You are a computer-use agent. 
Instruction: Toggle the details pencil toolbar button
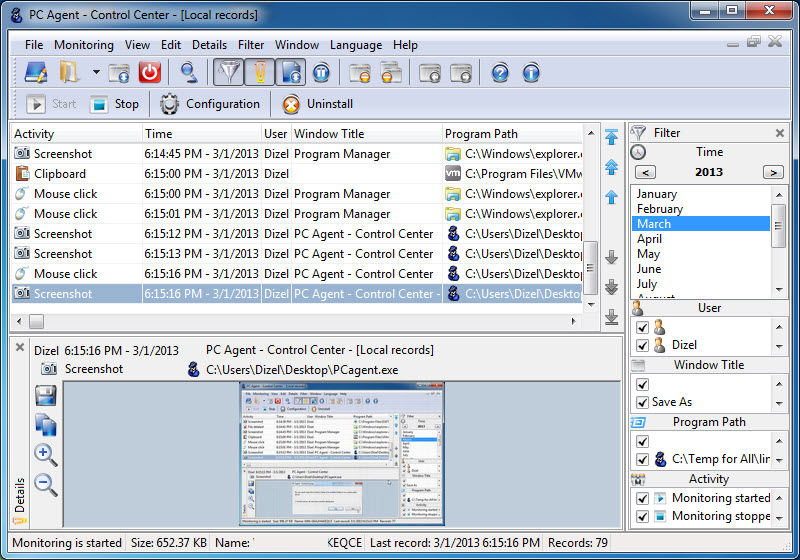(x=260, y=72)
